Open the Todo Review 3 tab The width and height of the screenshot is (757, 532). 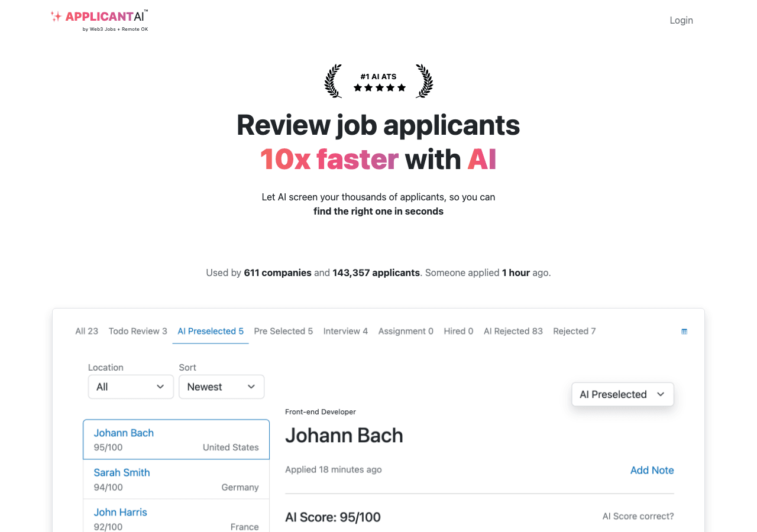[x=138, y=331]
